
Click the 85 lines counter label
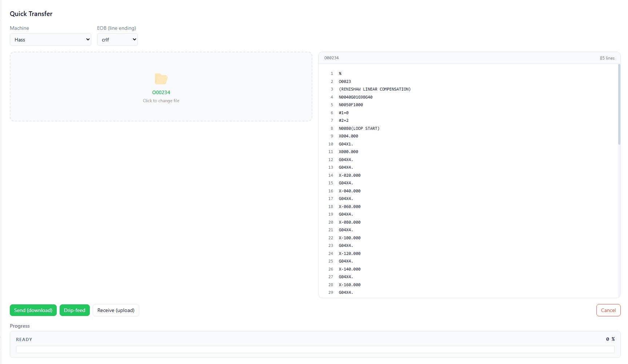(607, 58)
